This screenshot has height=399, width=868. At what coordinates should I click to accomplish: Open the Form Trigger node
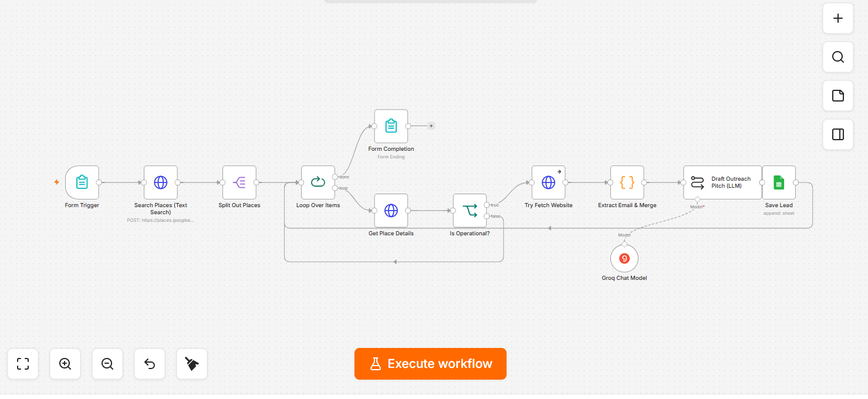[82, 182]
